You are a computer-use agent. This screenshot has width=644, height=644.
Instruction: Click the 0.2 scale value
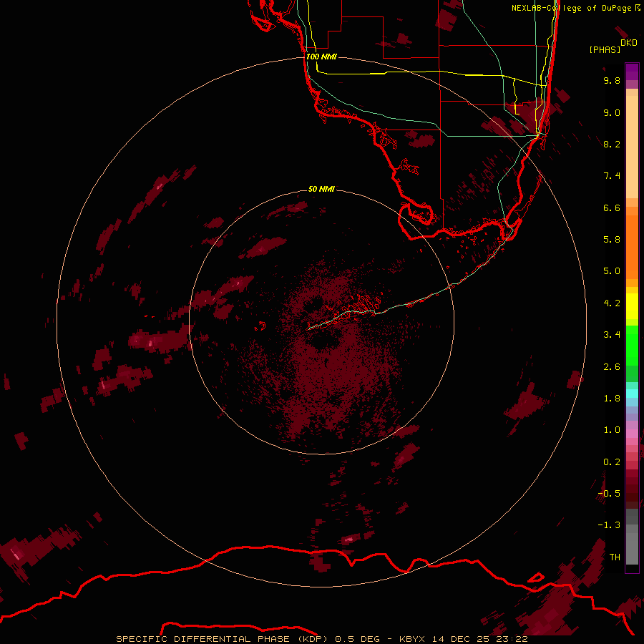pyautogui.click(x=612, y=462)
